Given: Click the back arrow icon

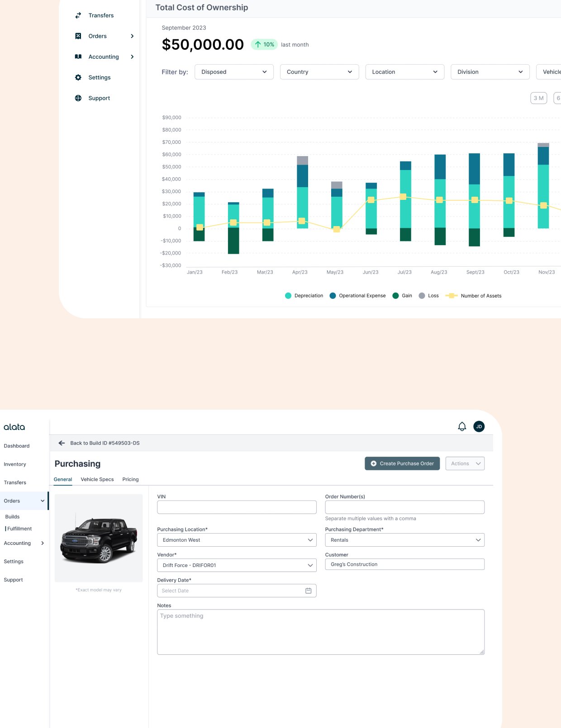Looking at the screenshot, I should [x=62, y=443].
